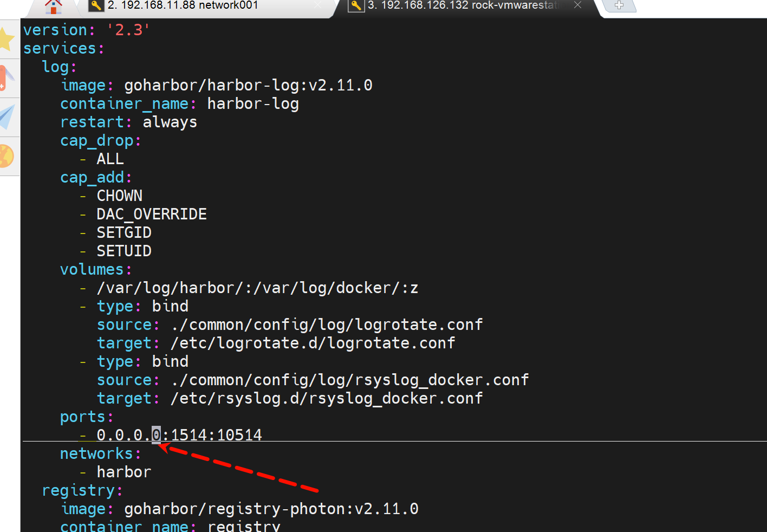Image resolution: width=767 pixels, height=532 pixels.
Task: Click the key icon on network001 tab
Action: point(96,5)
